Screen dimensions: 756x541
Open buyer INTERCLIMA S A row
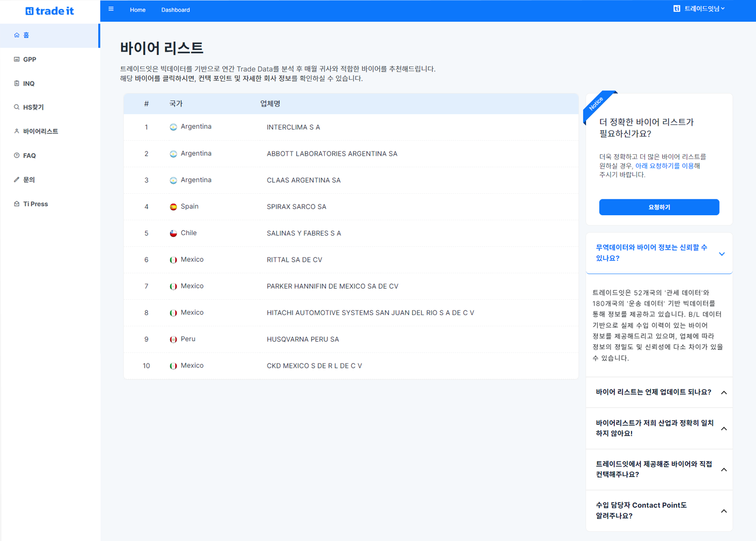click(293, 128)
